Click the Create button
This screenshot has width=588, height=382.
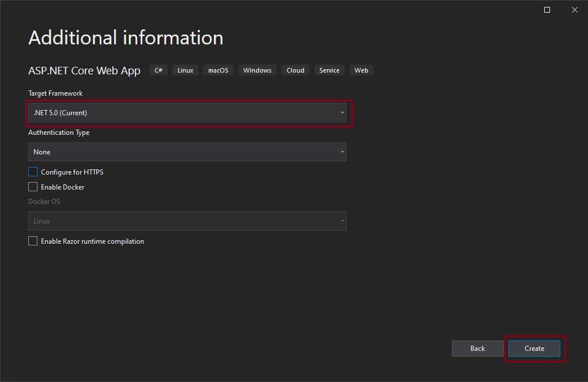(x=534, y=348)
